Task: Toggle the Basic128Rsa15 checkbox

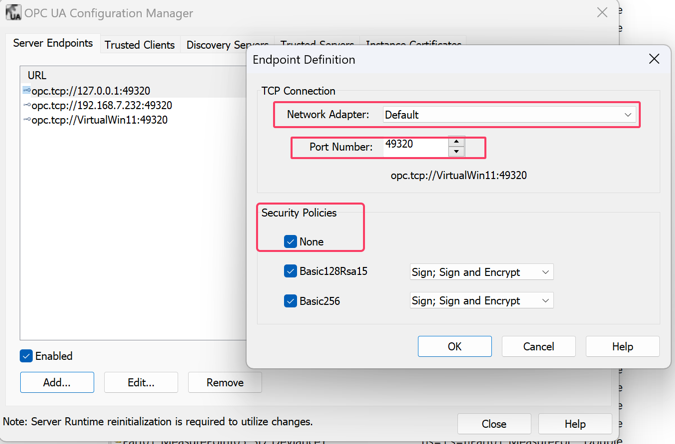Action: pyautogui.click(x=290, y=271)
